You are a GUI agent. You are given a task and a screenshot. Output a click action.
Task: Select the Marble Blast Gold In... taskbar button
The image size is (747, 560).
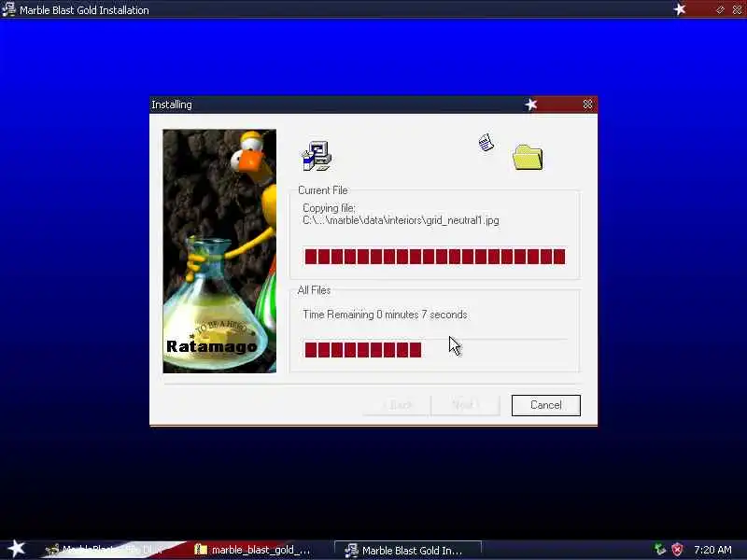[x=408, y=551]
